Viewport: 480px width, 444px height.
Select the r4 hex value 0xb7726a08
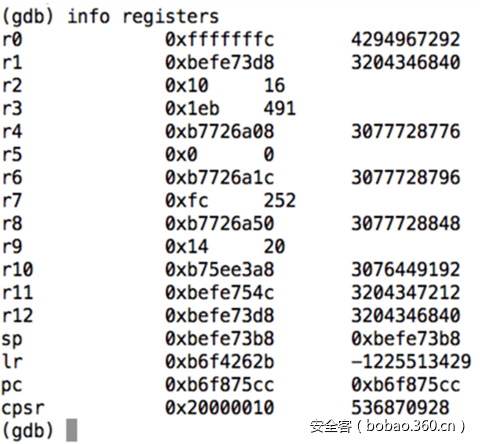click(x=219, y=131)
